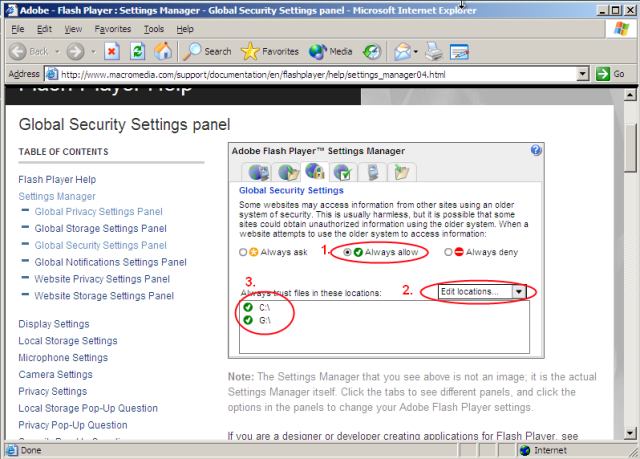The height and width of the screenshot is (459, 640).
Task: Open the Edit menu
Action: [44, 29]
